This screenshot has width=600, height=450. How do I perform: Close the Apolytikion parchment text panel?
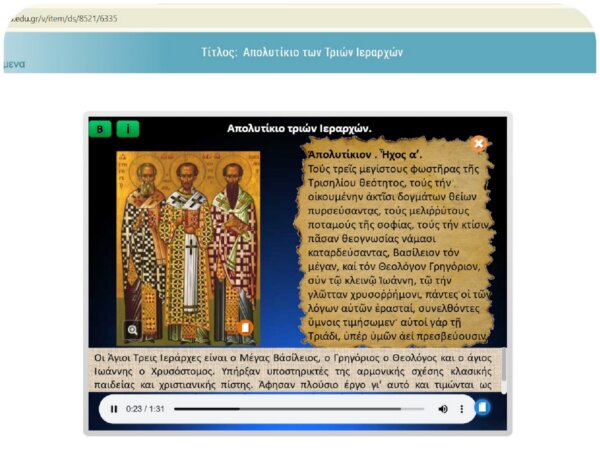tap(479, 143)
